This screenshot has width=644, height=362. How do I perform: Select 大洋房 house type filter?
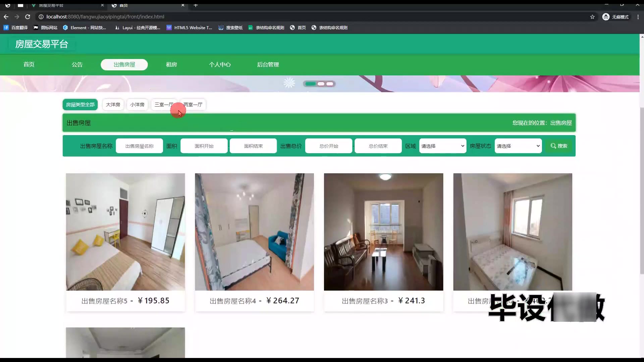pos(113,105)
